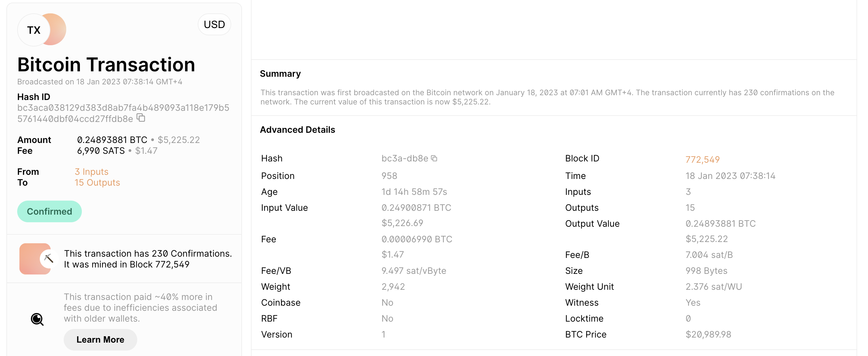This screenshot has width=868, height=356.
Task: Click the Fee/VB value 9.497 sat/vByte
Action: click(413, 271)
